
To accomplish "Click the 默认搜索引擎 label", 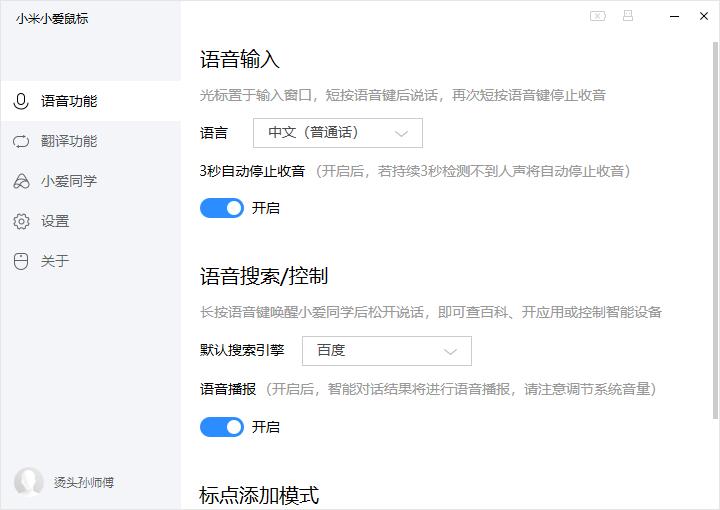I will [242, 350].
